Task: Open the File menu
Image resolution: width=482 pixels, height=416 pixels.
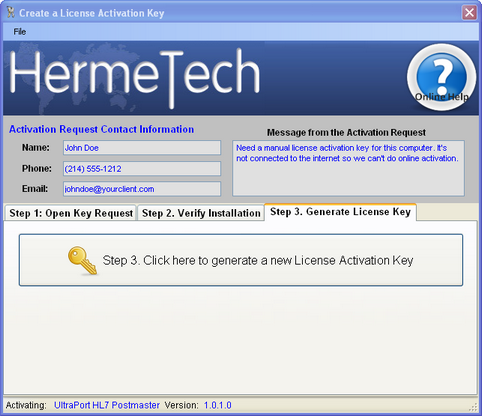Action: pyautogui.click(x=20, y=32)
